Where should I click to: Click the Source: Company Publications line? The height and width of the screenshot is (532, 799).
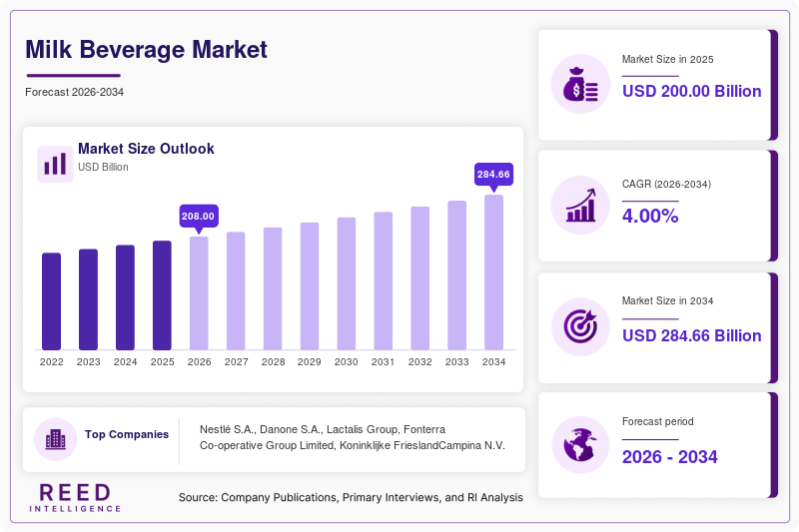coord(351,497)
